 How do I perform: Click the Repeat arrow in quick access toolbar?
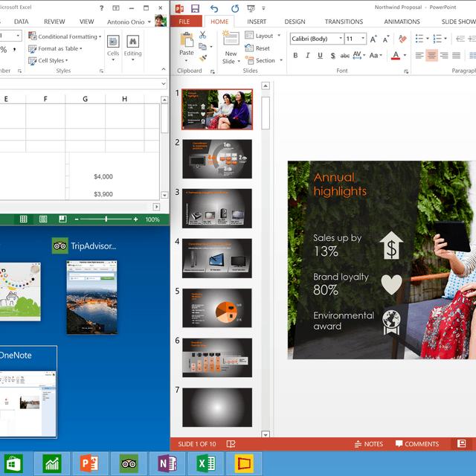[235, 8]
